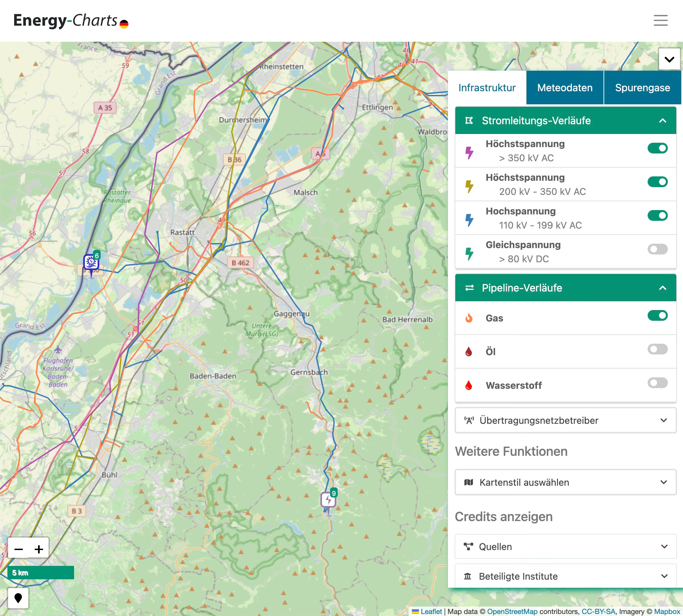This screenshot has height=616, width=683.
Task: Switch to the Meteodaten tab
Action: 564,88
